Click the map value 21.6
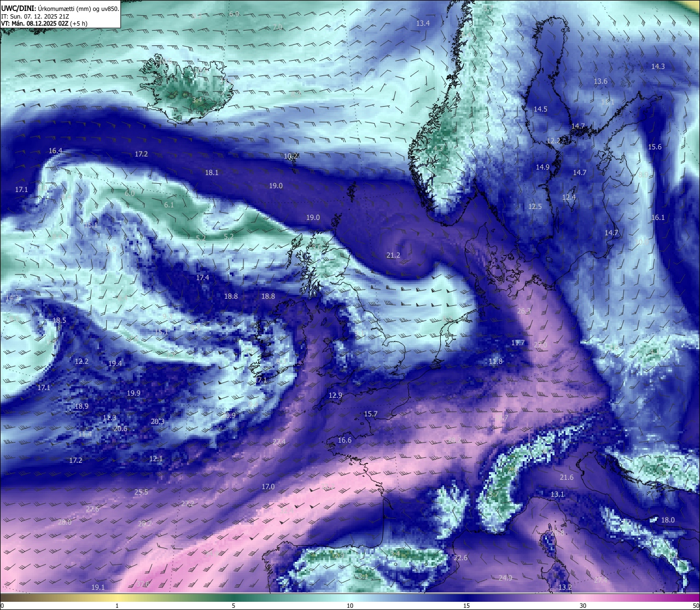 (x=567, y=478)
